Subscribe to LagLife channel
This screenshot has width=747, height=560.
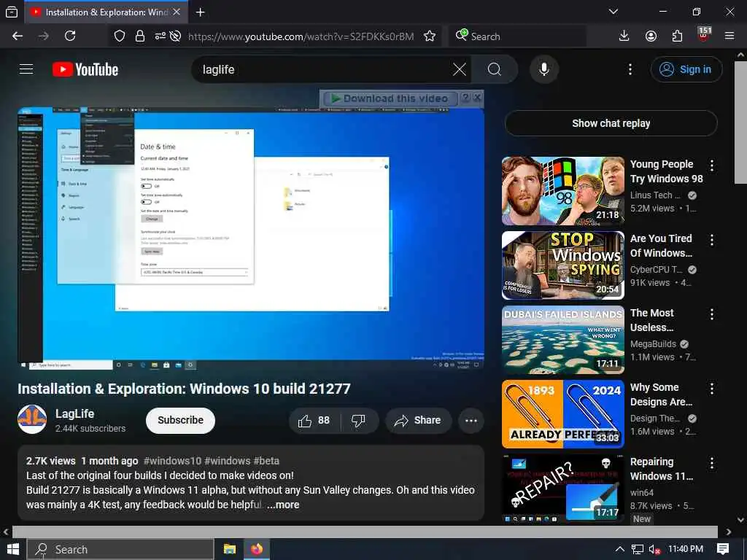click(181, 421)
